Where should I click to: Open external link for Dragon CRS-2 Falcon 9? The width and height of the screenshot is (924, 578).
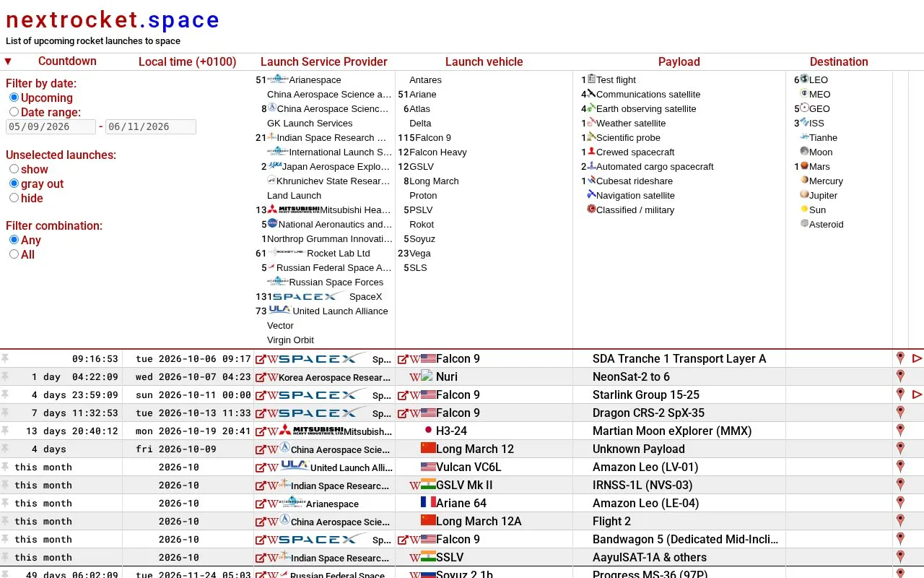pos(403,413)
